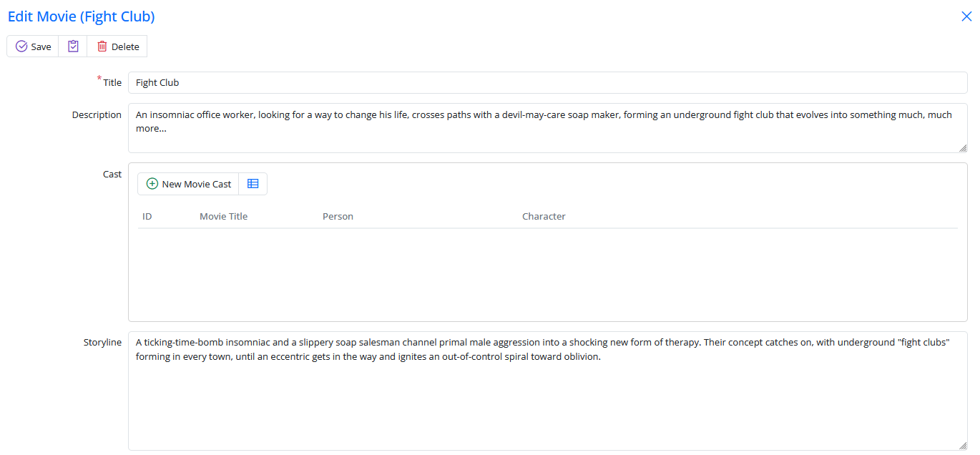980x455 pixels.
Task: Click the apply changes clipboard icon
Action: 73,47
